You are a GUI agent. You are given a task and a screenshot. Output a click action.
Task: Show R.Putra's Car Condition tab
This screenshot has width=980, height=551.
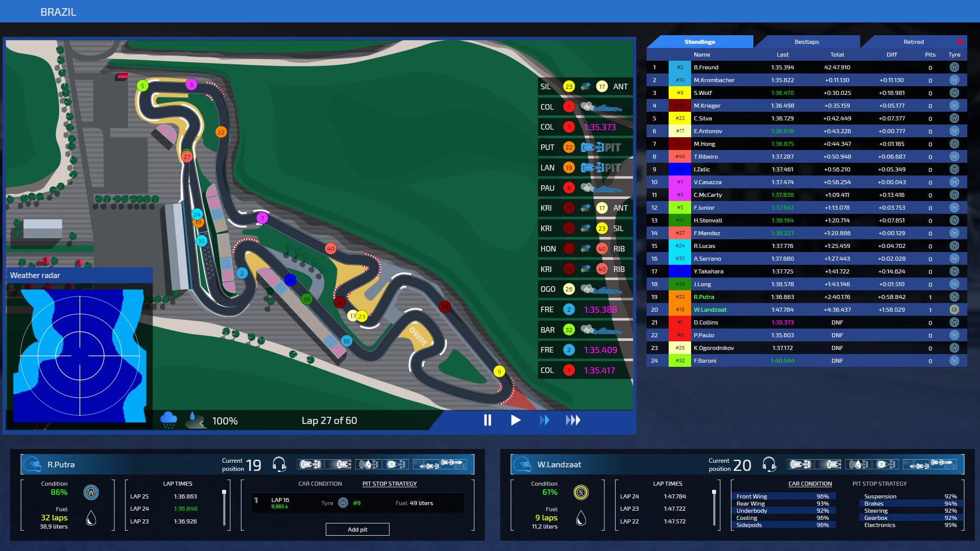tap(320, 484)
